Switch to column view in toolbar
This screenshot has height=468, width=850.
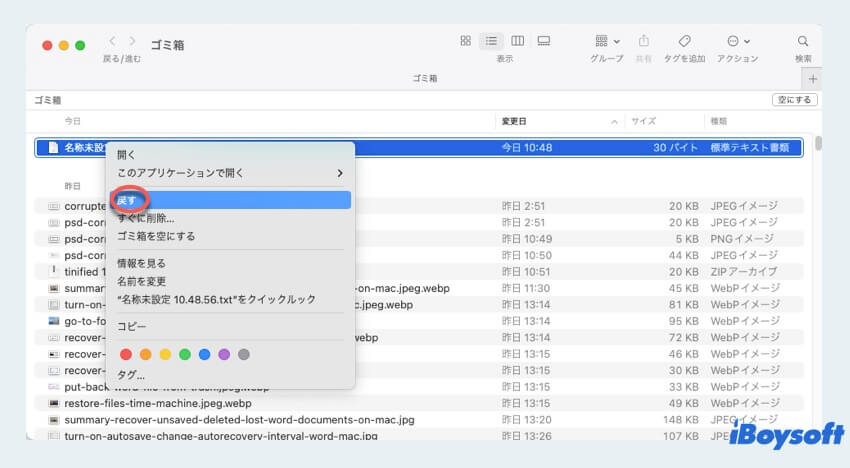point(517,41)
